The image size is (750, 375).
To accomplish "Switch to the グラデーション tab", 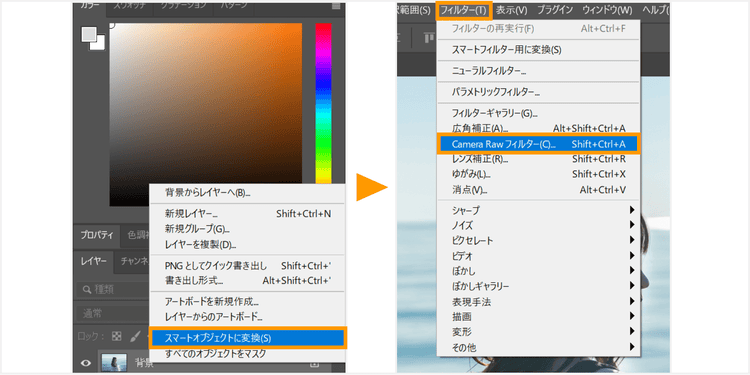I will (184, 6).
